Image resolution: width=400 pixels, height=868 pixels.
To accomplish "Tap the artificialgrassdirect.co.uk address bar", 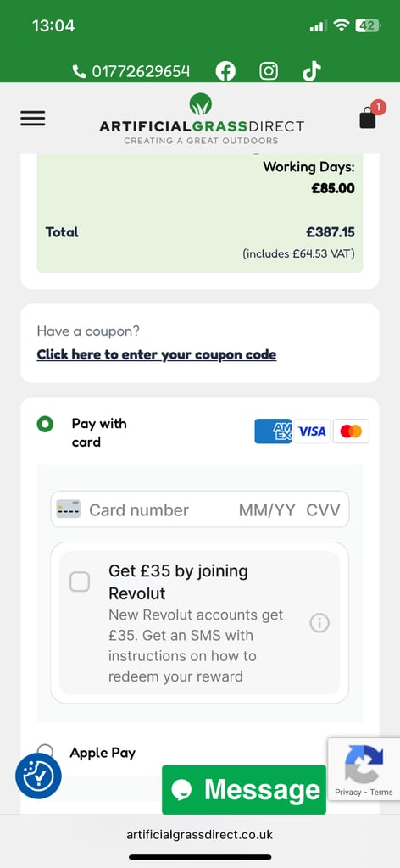I will (x=200, y=834).
